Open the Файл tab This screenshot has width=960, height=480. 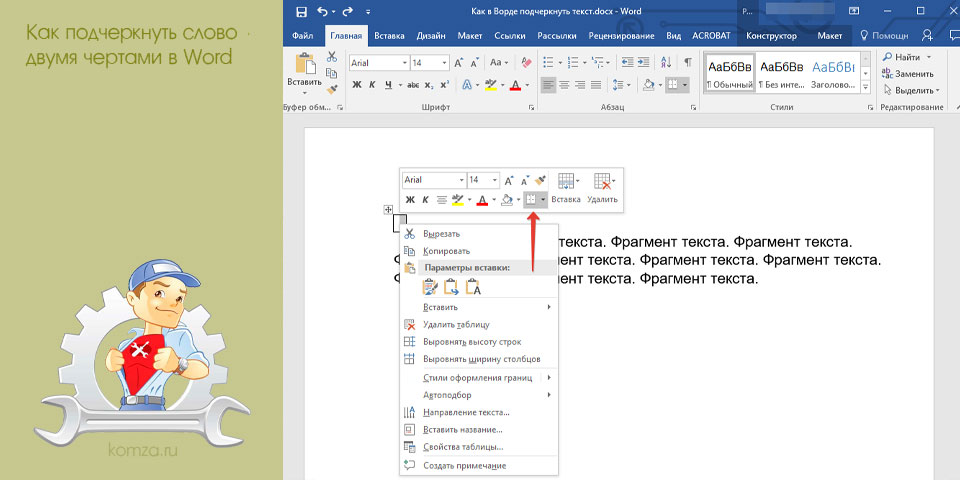tap(302, 36)
